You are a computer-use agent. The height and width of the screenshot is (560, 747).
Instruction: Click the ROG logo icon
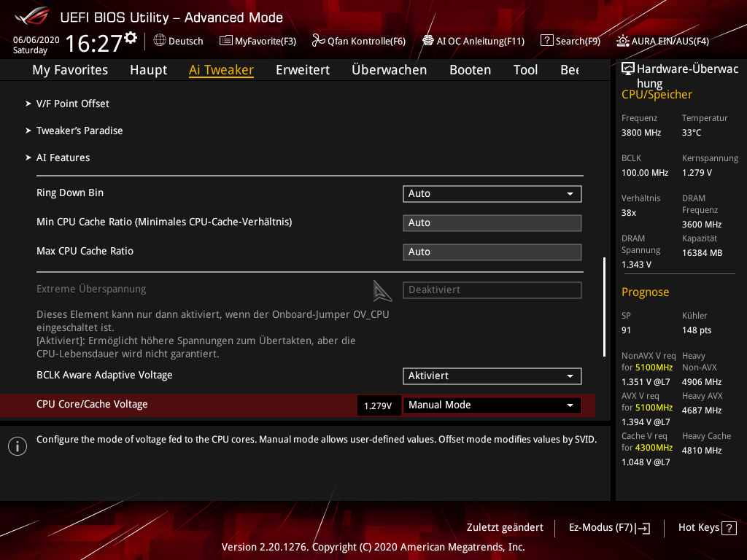(32, 16)
